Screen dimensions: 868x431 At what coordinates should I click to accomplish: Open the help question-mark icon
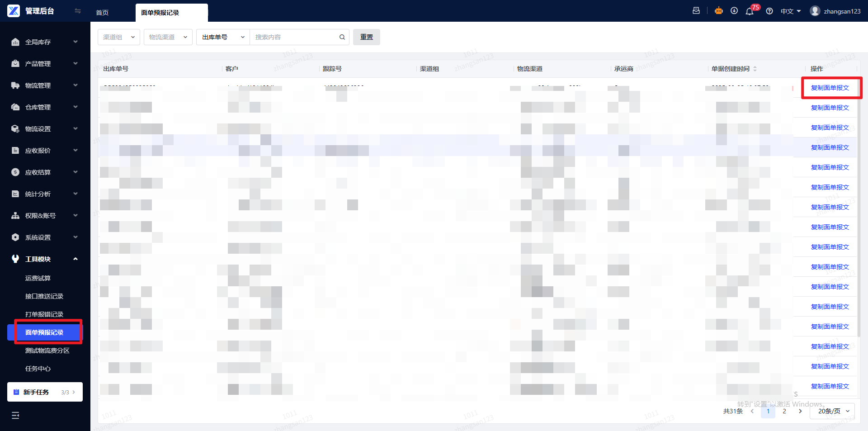click(x=769, y=11)
